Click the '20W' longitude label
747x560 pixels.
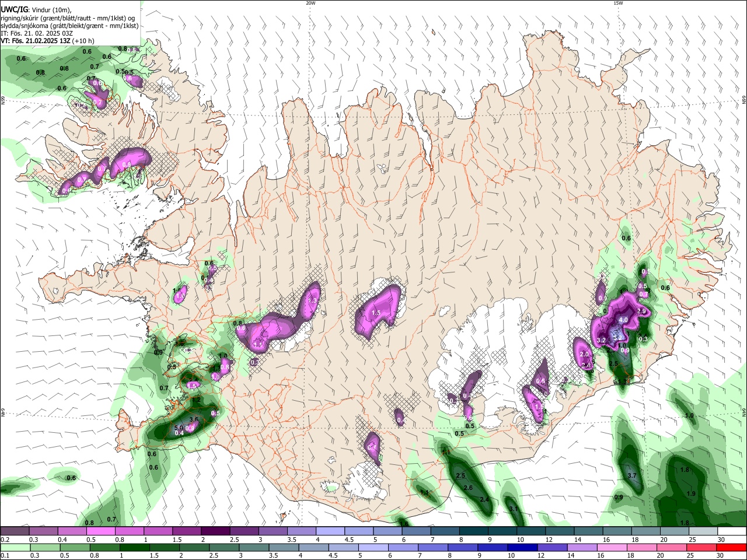click(311, 3)
